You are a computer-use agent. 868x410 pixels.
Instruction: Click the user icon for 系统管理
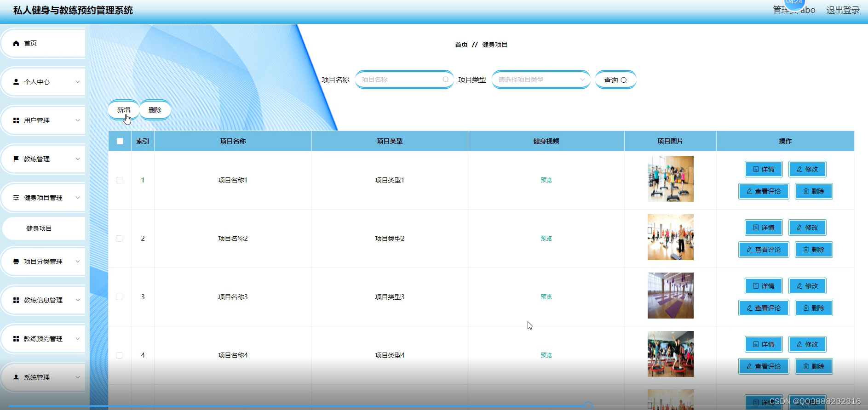(x=16, y=377)
